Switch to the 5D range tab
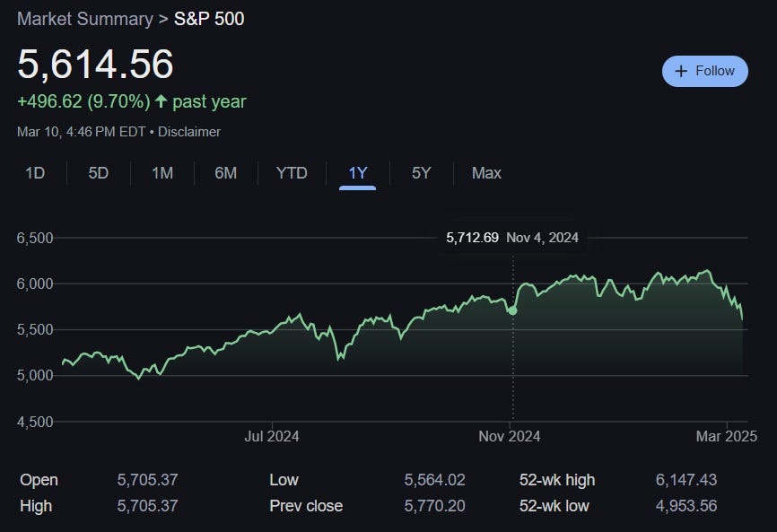This screenshot has width=777, height=532. click(98, 173)
